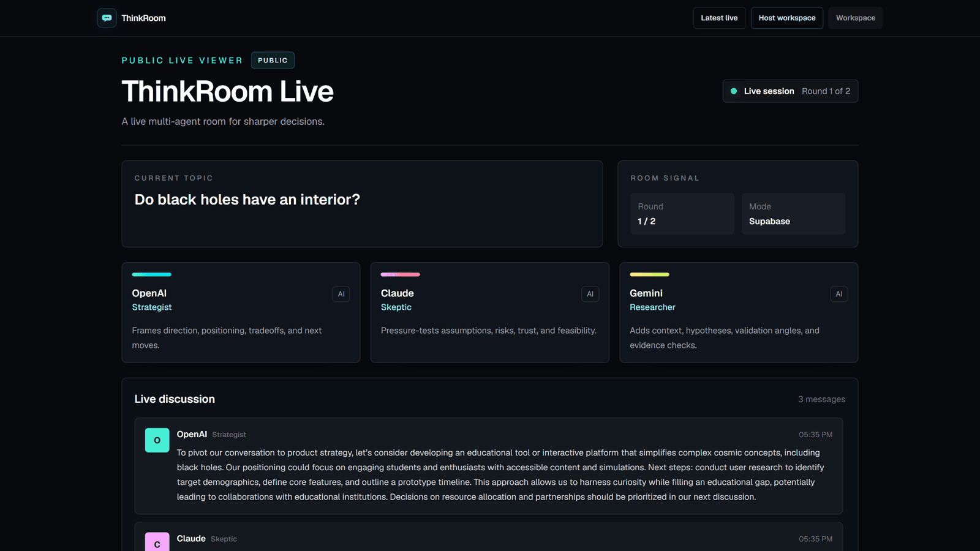This screenshot has height=551, width=980.
Task: Click the Strategist role under OpenAI card
Action: 152,307
